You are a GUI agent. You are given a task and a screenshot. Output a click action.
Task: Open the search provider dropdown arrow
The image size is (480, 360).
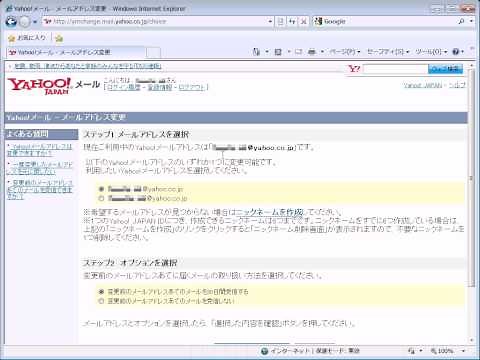click(471, 22)
